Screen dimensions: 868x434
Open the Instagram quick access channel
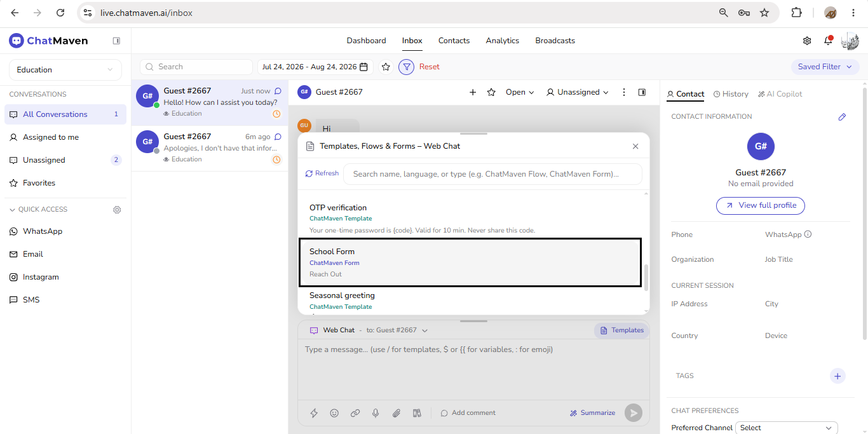pyautogui.click(x=65, y=277)
